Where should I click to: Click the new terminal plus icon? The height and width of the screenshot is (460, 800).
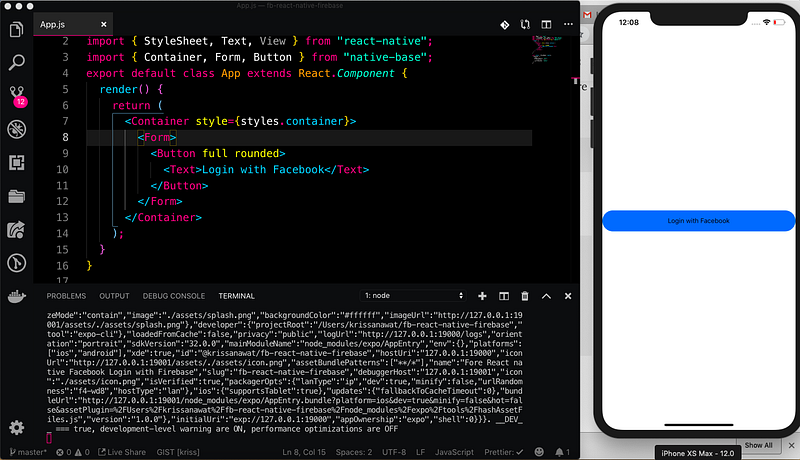click(x=482, y=296)
